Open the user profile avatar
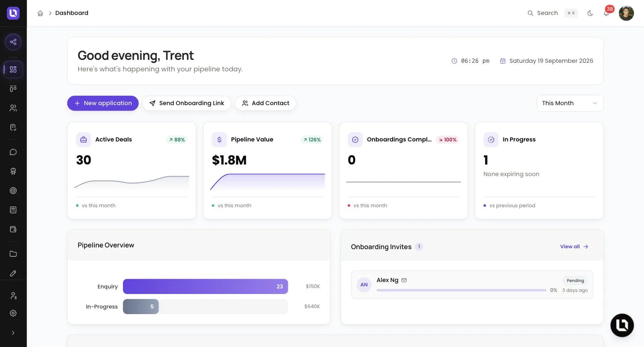Image resolution: width=644 pixels, height=347 pixels. 626,13
